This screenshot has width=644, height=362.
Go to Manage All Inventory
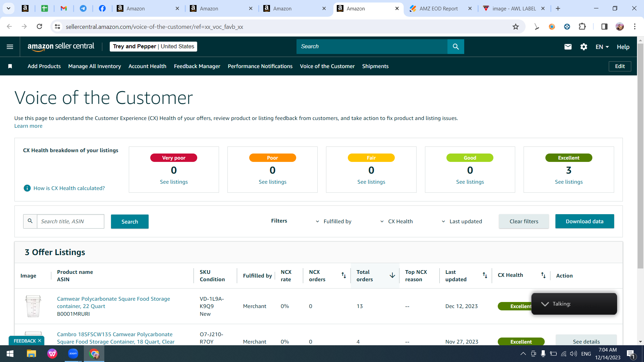pyautogui.click(x=95, y=66)
